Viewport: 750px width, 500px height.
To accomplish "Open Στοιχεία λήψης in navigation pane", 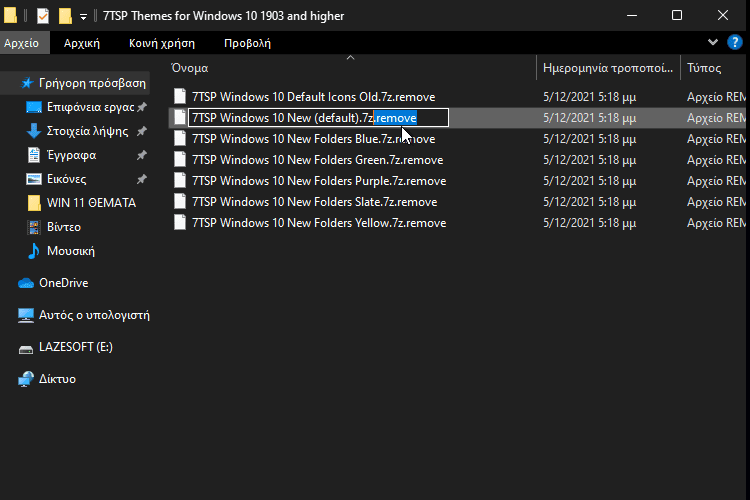I will tap(88, 131).
